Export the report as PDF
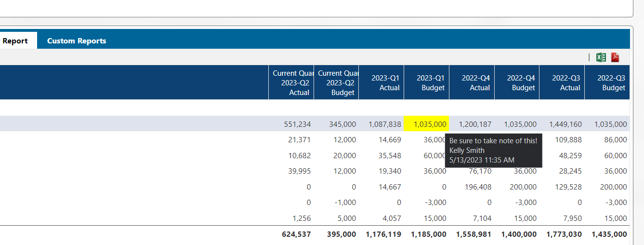The width and height of the screenshot is (644, 245). coord(615,57)
